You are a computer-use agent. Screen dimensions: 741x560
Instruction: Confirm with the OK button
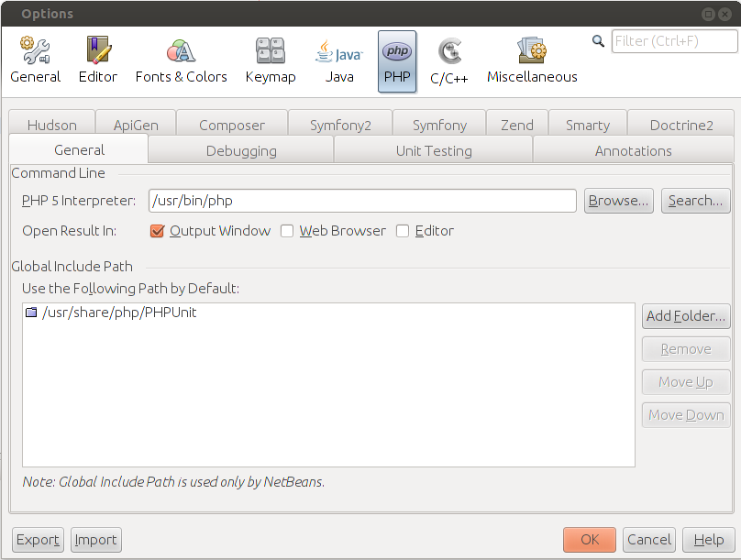pos(590,540)
